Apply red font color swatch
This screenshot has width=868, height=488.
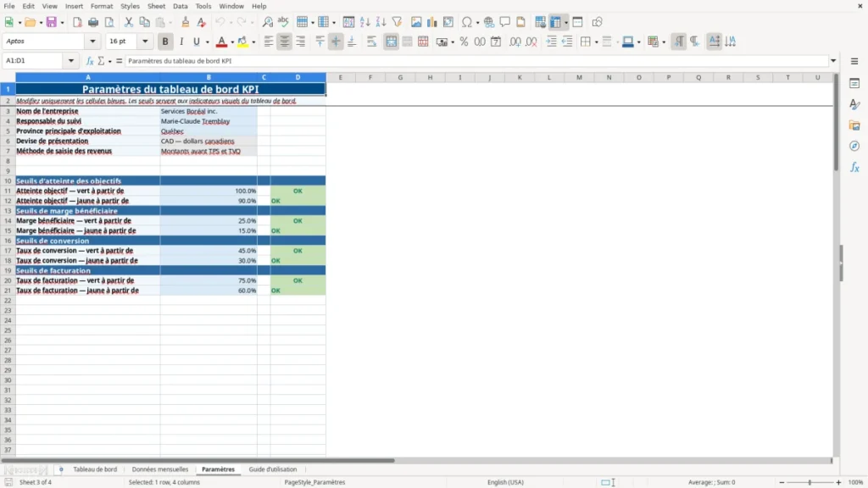coord(221,42)
